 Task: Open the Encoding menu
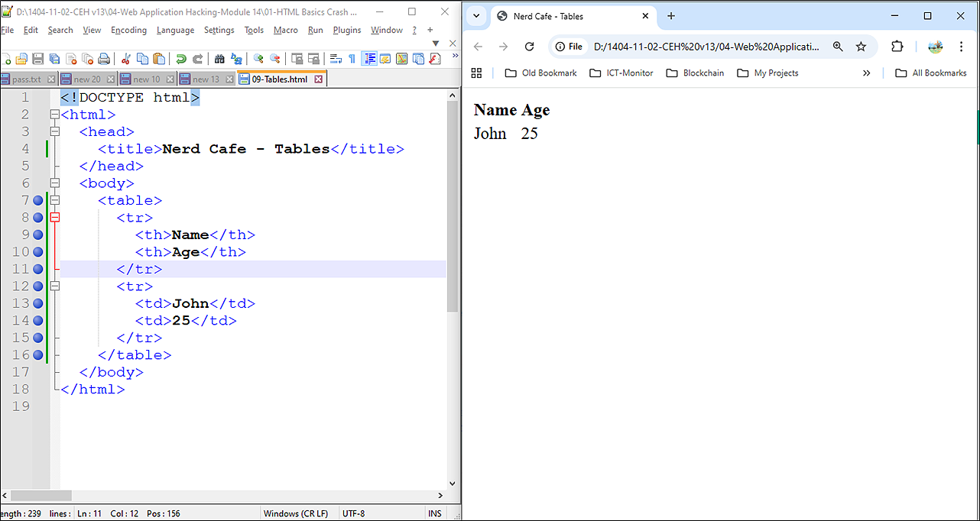[128, 31]
